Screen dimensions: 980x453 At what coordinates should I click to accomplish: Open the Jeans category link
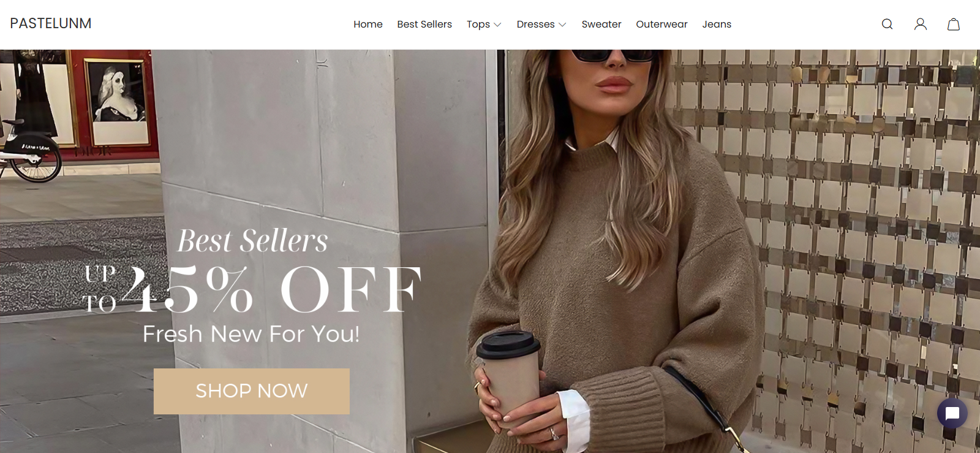717,24
